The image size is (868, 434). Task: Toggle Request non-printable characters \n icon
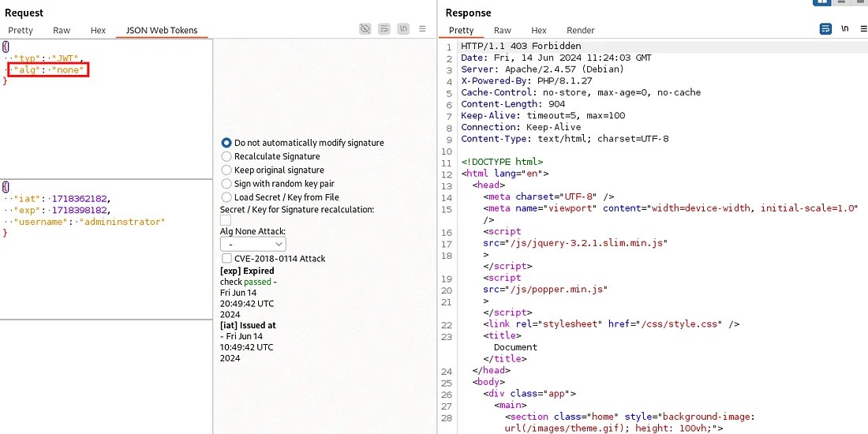(x=403, y=29)
